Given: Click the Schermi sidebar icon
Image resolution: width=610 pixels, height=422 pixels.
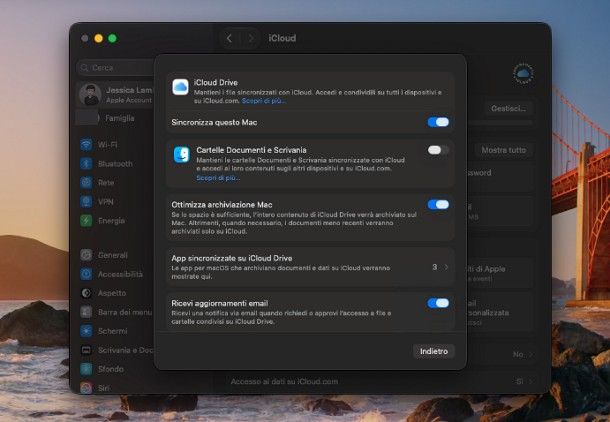Looking at the screenshot, I should (86, 331).
